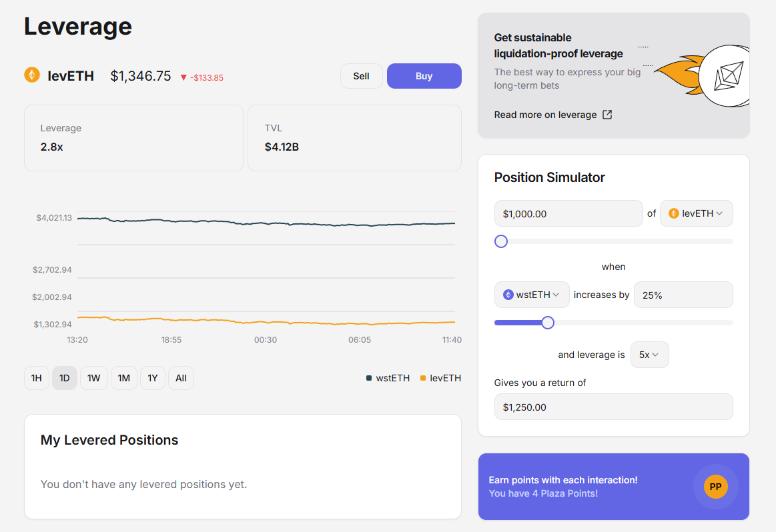Screen dimensions: 776x532
Task: Toggle the levETH series in chart legend
Action: [x=440, y=378]
